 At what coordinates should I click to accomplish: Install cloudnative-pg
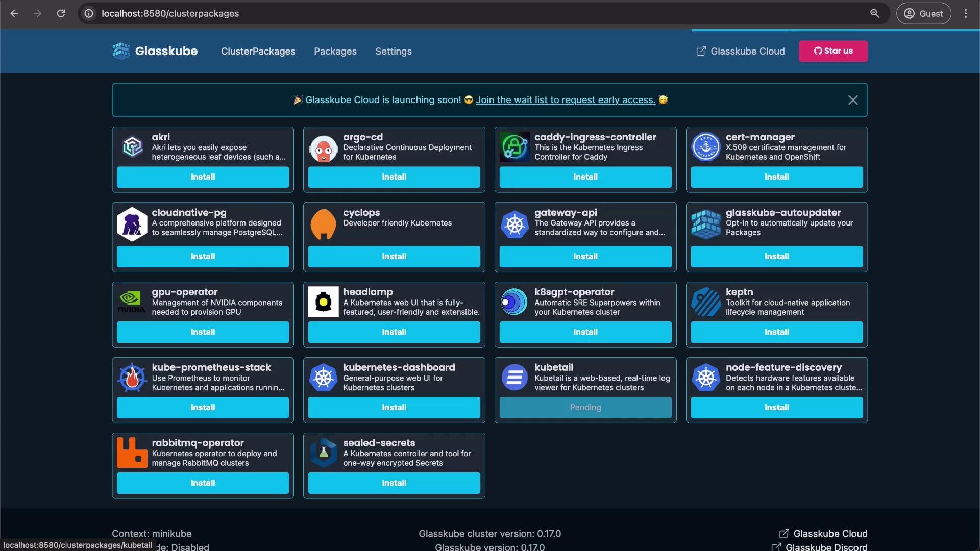point(203,257)
